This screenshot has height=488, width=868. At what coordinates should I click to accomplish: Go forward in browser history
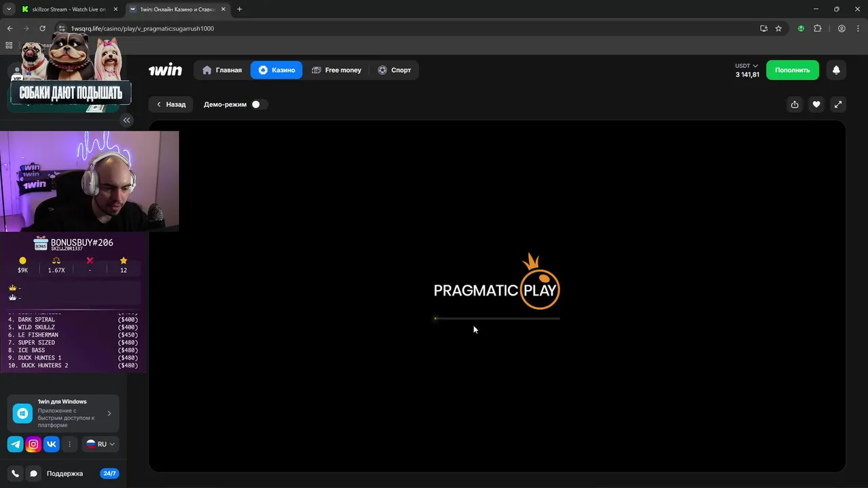point(26,28)
